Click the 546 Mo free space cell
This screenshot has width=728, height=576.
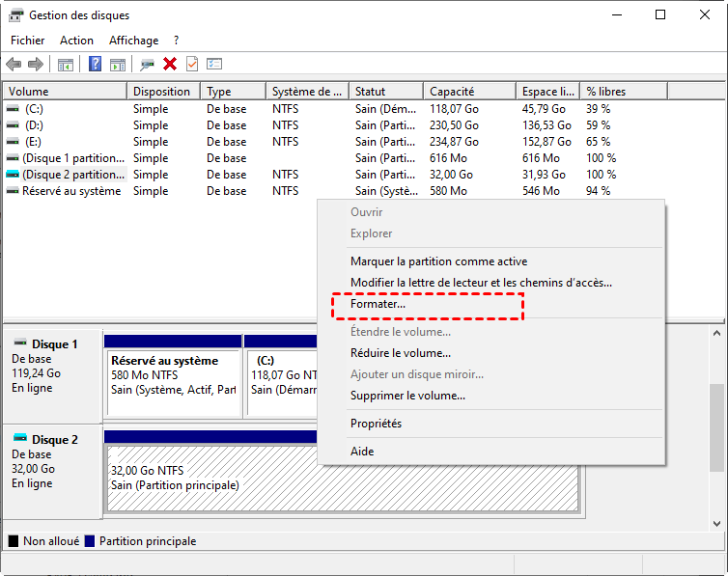coord(541,191)
